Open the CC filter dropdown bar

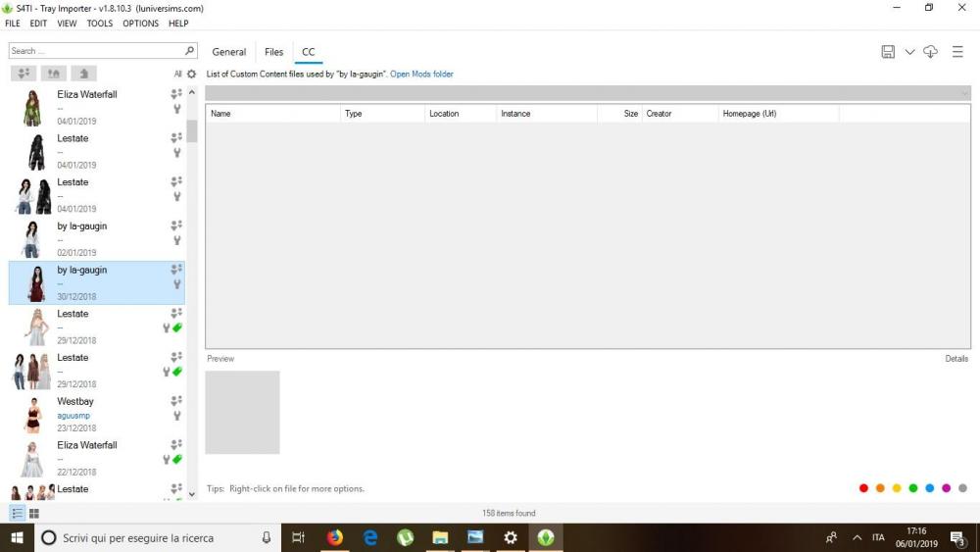(x=587, y=93)
